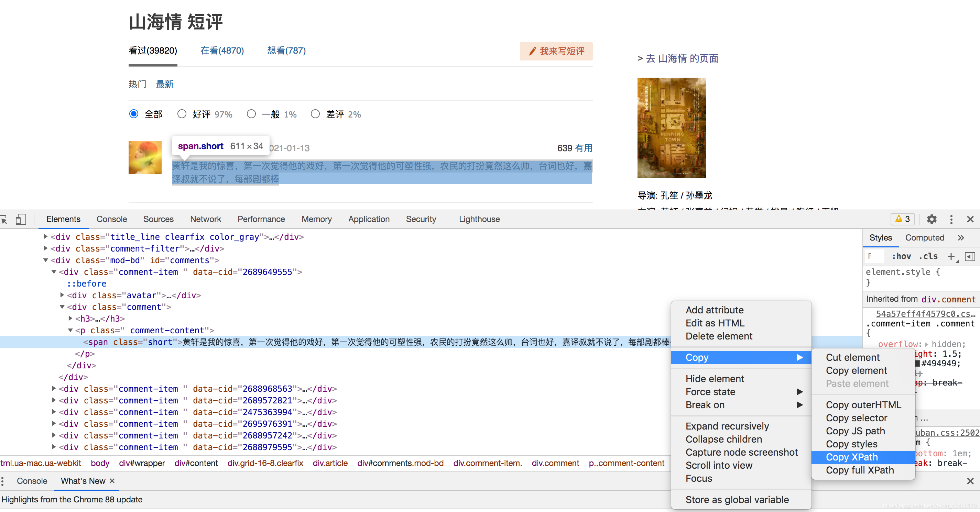Select the 一般 radio button
This screenshot has height=512, width=980.
click(x=251, y=114)
